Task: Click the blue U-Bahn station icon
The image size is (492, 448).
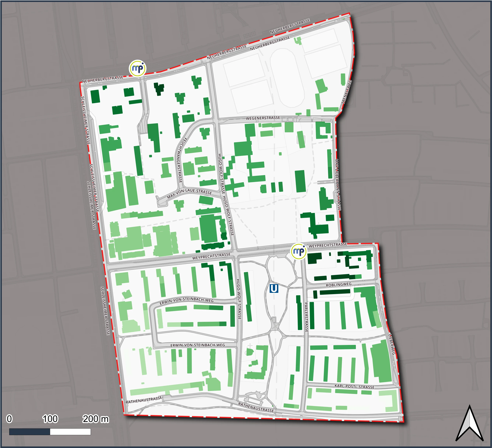Action: click(274, 288)
